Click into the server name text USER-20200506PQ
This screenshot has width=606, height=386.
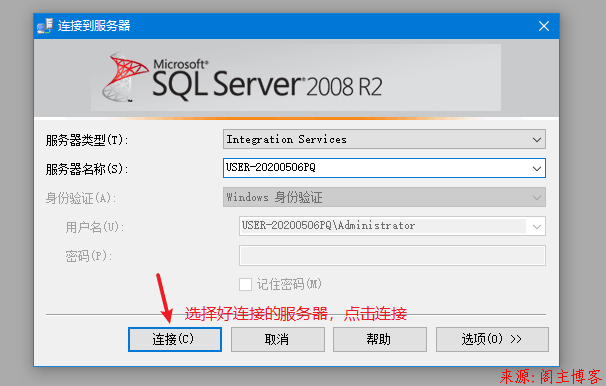271,167
